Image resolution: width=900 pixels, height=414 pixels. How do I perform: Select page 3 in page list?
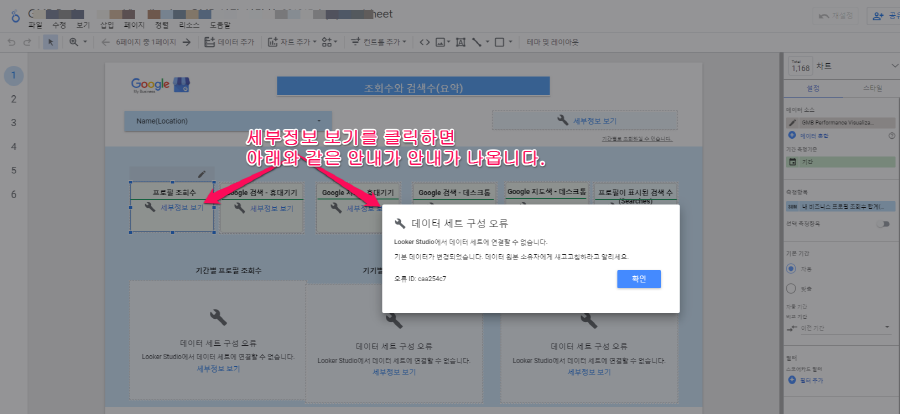pyautogui.click(x=14, y=122)
